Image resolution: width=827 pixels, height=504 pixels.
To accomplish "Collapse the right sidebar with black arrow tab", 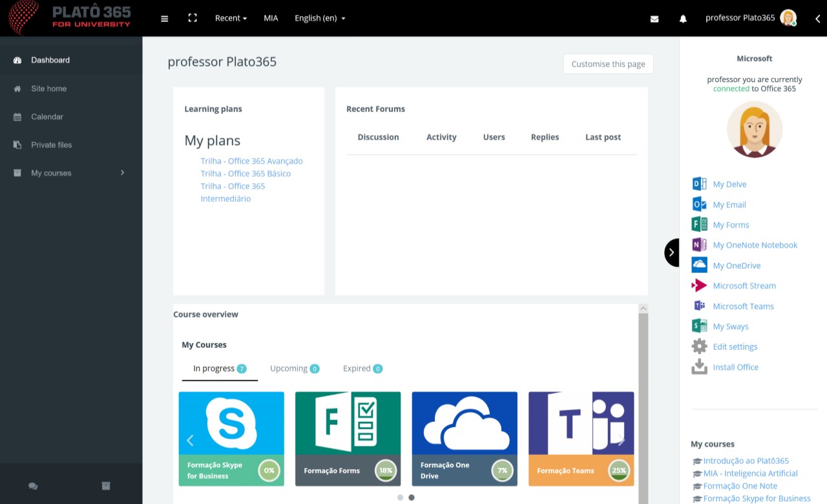I will 672,253.
